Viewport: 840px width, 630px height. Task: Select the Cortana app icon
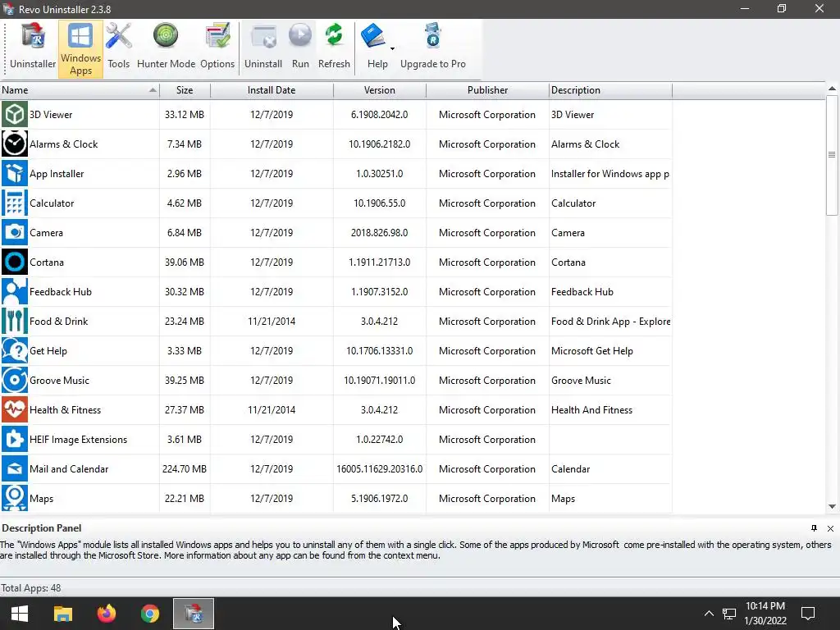[15, 262]
